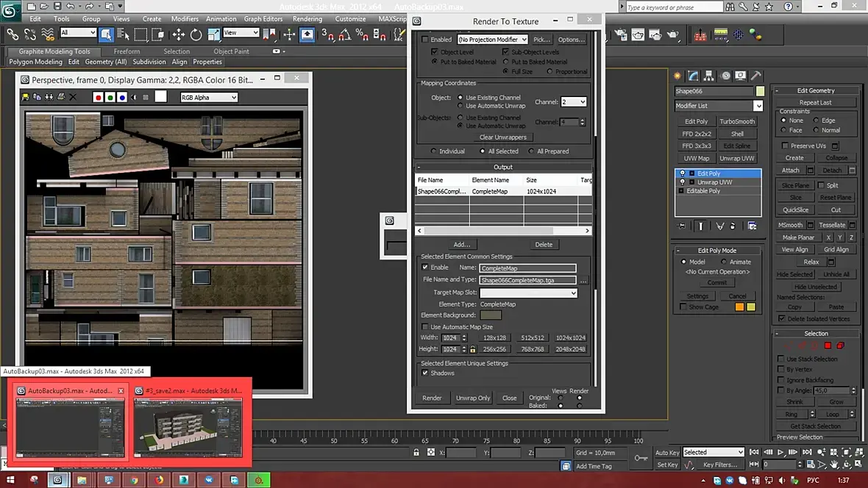
Task: Uncheck the Shadows checkbox
Action: [x=425, y=373]
